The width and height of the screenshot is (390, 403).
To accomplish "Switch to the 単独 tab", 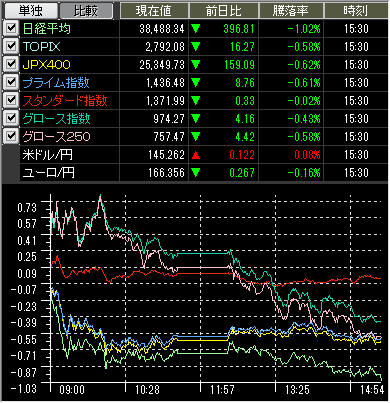I will click(31, 10).
